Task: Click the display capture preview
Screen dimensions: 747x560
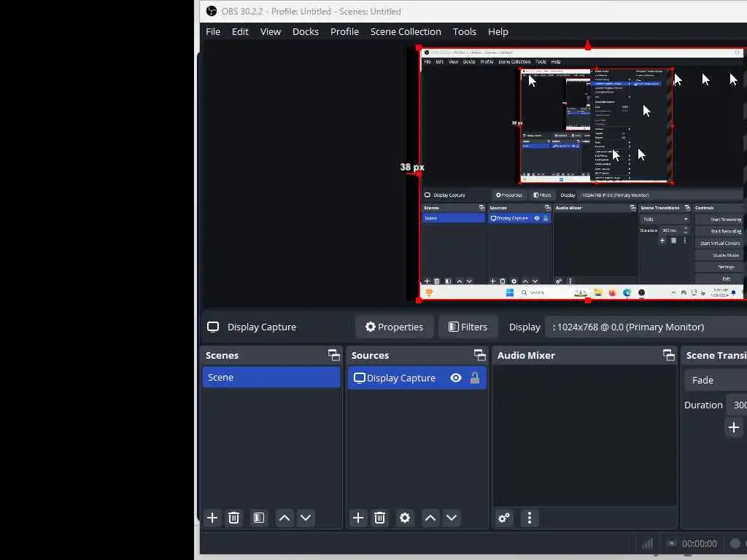Action: coord(582,174)
